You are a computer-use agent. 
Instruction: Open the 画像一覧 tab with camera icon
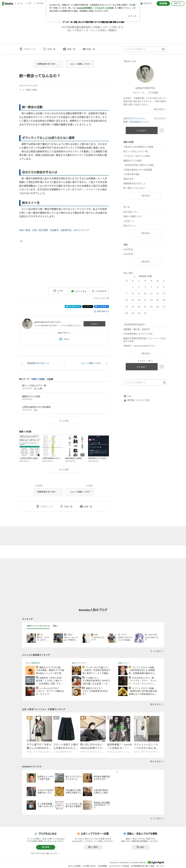[x=69, y=49]
